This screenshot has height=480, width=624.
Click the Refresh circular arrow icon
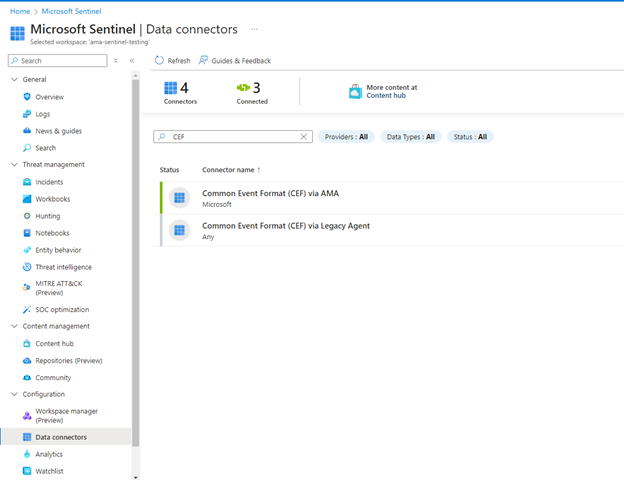[x=159, y=60]
